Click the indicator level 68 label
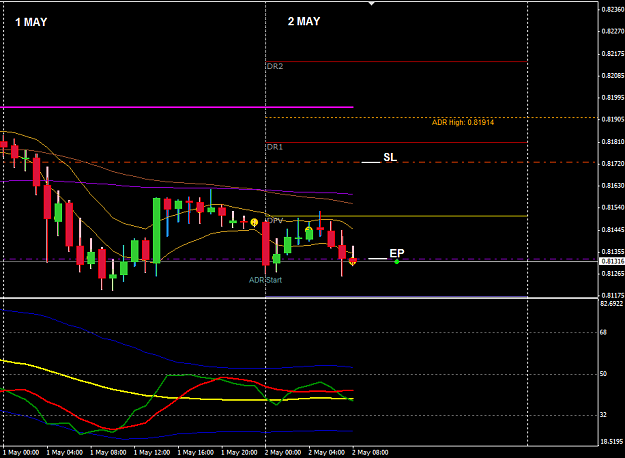 click(603, 332)
